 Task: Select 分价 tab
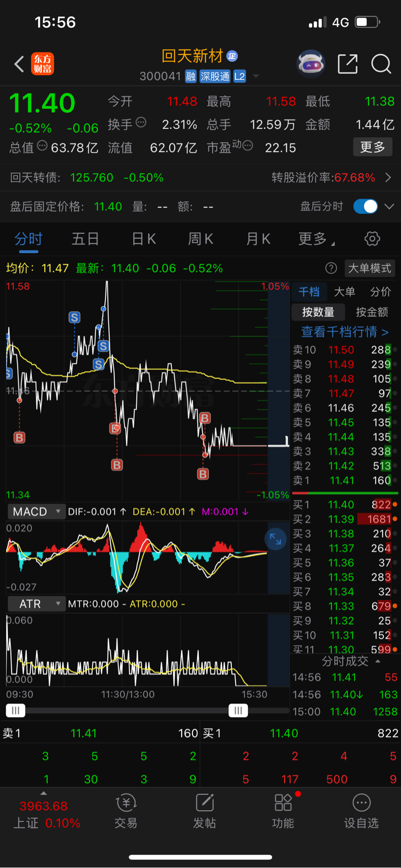(380, 292)
